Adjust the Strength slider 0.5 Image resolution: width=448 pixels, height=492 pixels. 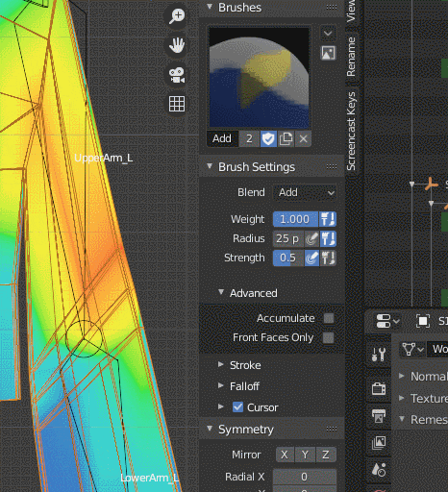point(288,258)
